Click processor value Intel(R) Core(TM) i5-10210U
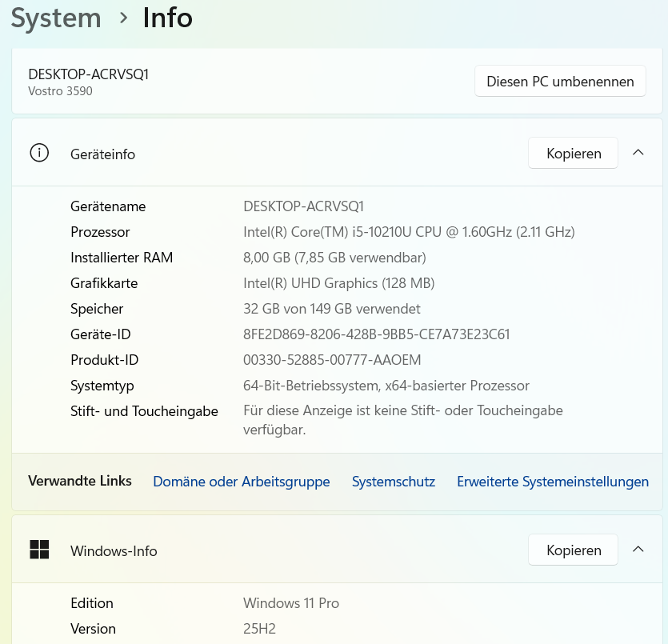The width and height of the screenshot is (668, 644). (x=409, y=232)
